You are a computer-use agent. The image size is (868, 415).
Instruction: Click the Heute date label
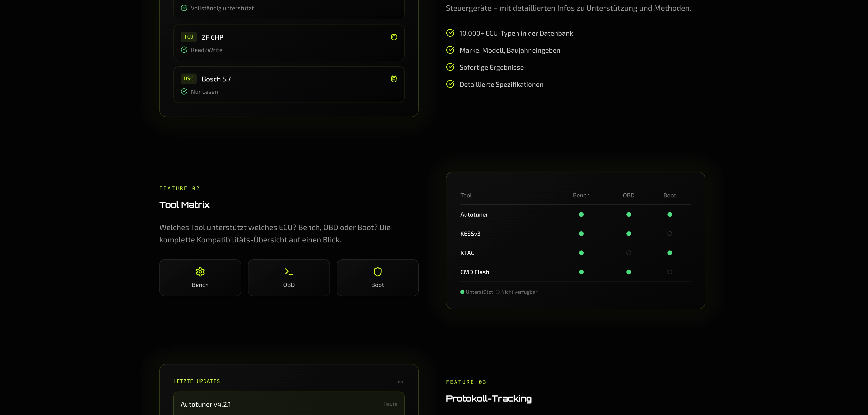[390, 404]
